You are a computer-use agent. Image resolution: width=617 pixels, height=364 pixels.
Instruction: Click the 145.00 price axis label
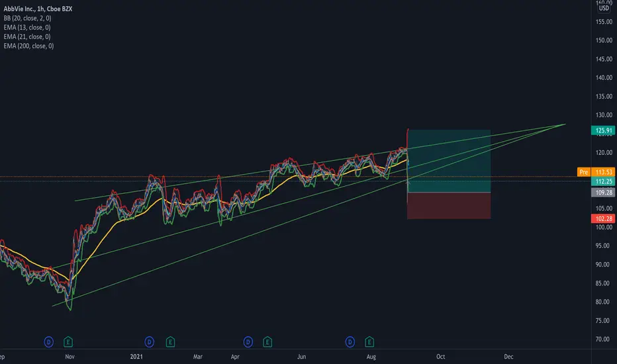(x=604, y=59)
